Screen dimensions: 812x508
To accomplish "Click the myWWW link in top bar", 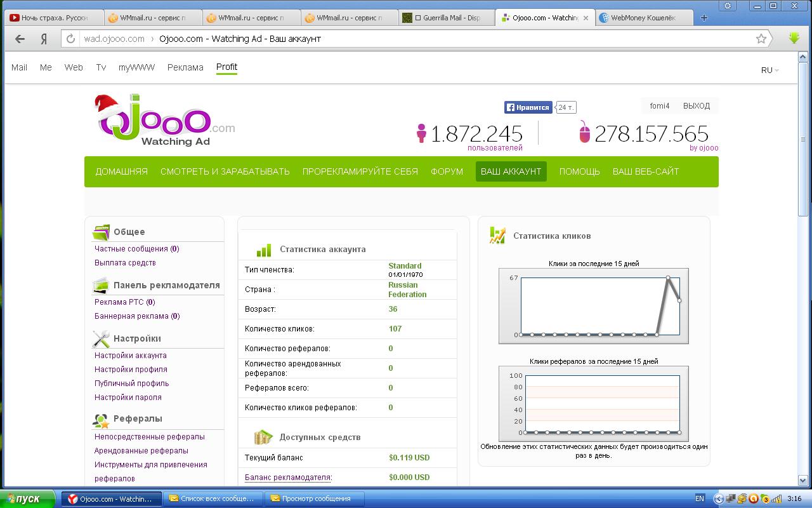I will (x=136, y=67).
